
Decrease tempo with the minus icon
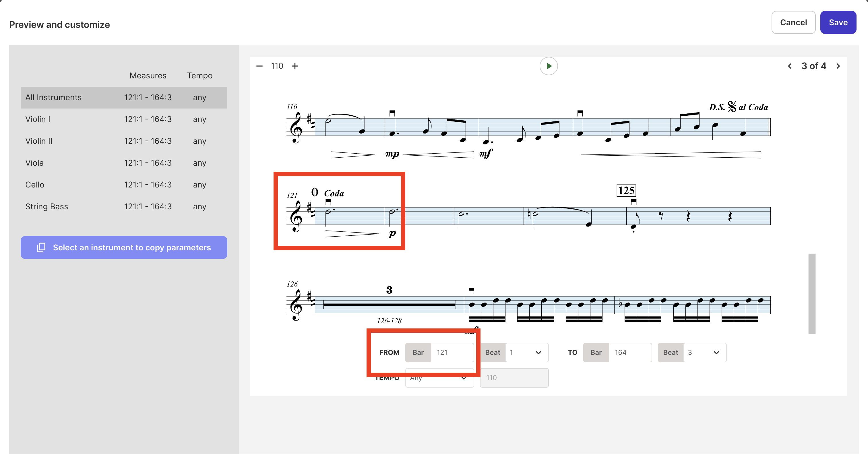(259, 66)
